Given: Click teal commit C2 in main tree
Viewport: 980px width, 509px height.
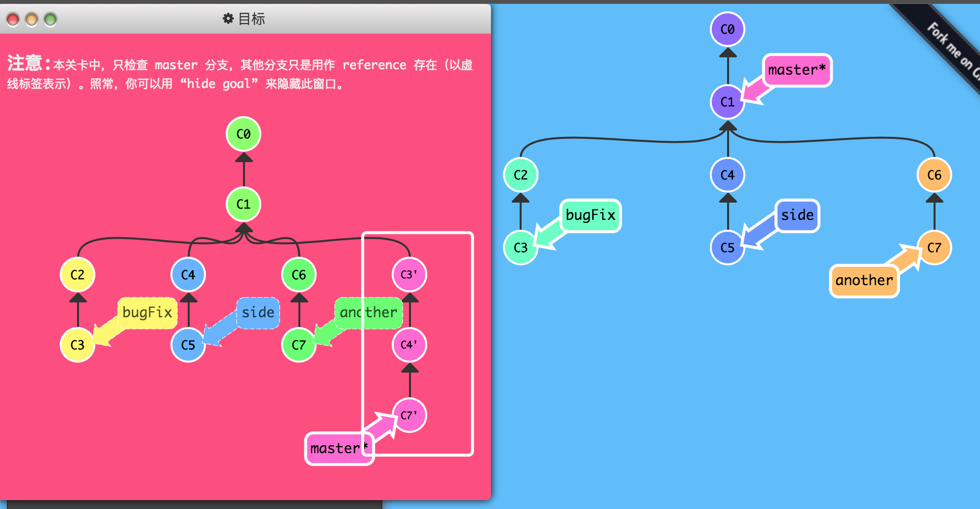Looking at the screenshot, I should tap(521, 175).
